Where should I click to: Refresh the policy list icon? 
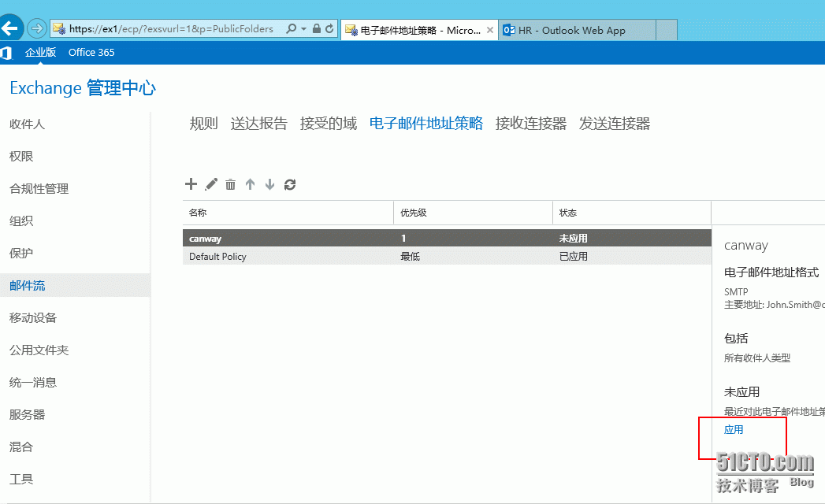click(x=290, y=184)
